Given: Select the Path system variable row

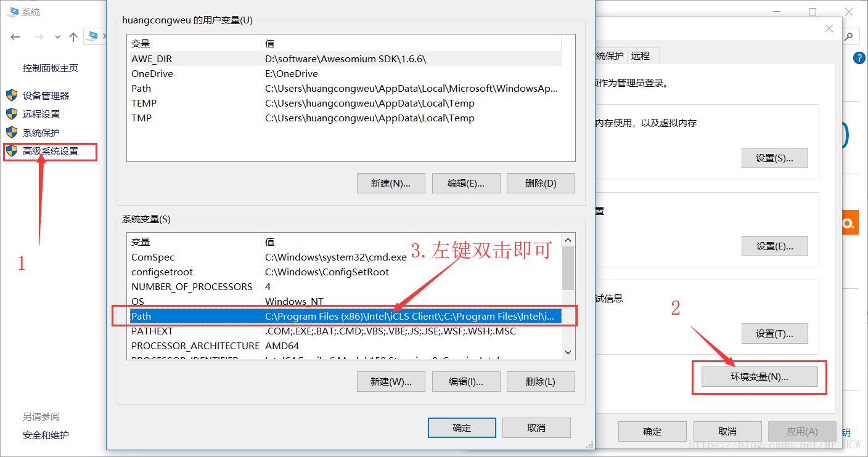Looking at the screenshot, I should pos(345,316).
